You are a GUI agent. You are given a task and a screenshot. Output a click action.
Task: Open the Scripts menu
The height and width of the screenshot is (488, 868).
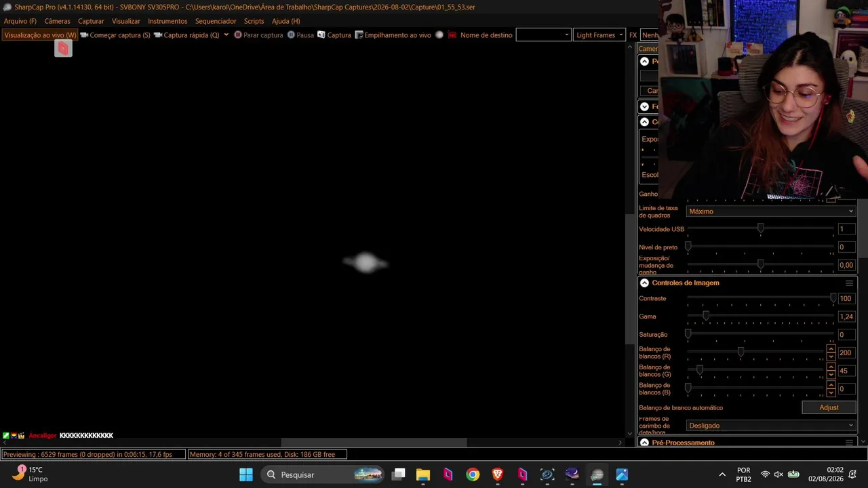coord(254,21)
